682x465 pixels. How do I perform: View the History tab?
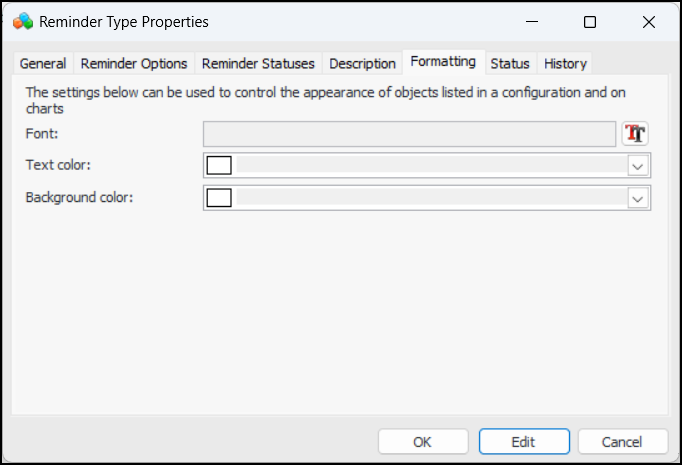565,63
